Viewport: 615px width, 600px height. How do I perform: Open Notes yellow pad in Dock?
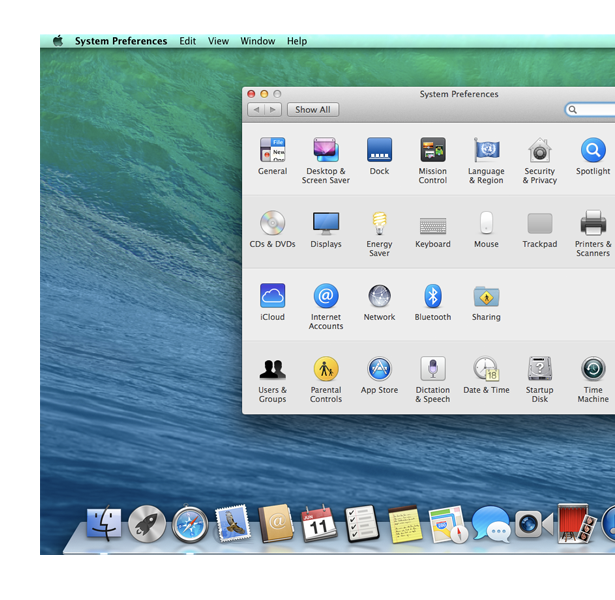(405, 524)
